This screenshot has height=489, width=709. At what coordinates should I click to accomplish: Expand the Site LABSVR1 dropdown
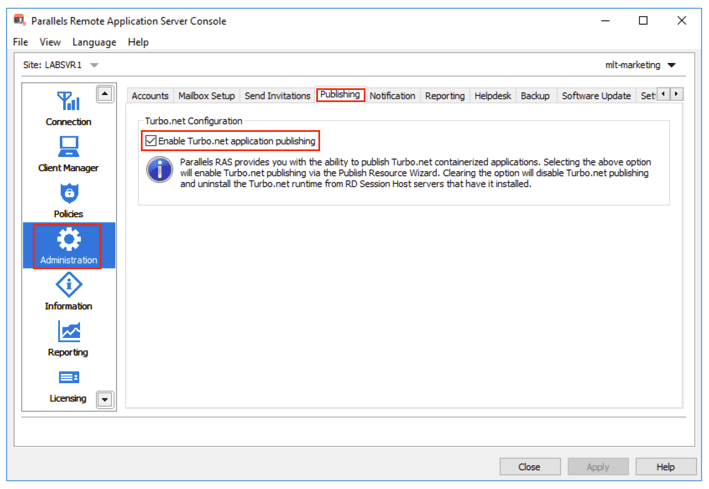tap(94, 65)
